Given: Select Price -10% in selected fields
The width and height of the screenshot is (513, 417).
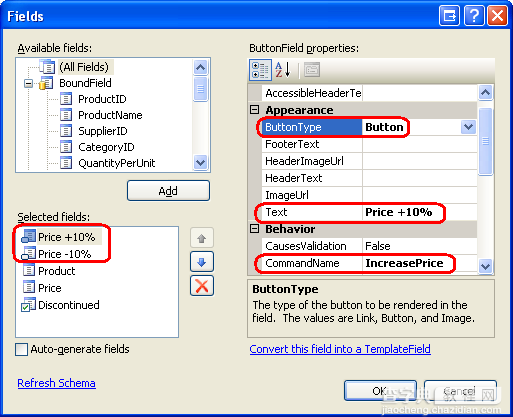Looking at the screenshot, I should coord(65,254).
